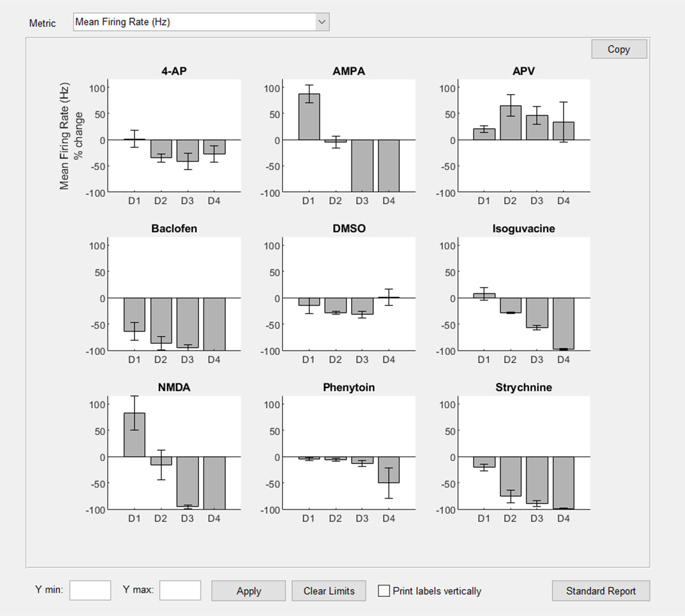Click the D3 bar in Isoguvacine chart

537,313
